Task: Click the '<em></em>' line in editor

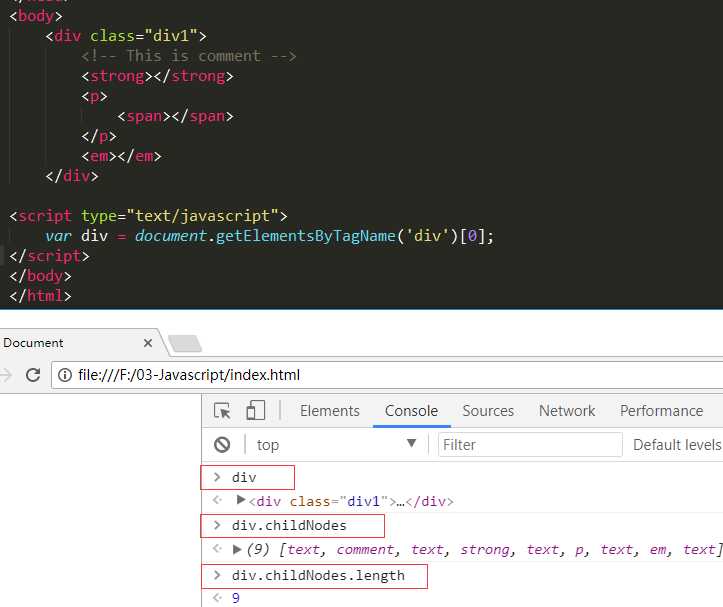Action: click(121, 156)
